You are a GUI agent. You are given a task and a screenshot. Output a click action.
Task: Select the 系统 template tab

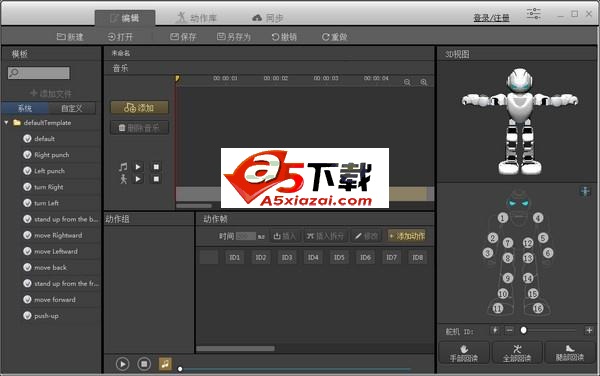25,108
